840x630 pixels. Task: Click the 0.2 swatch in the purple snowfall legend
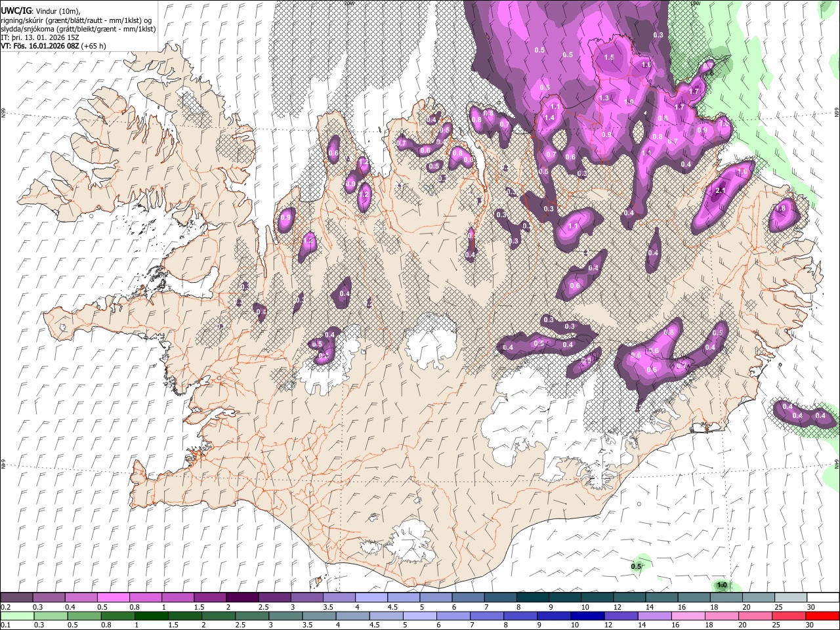click(16, 598)
